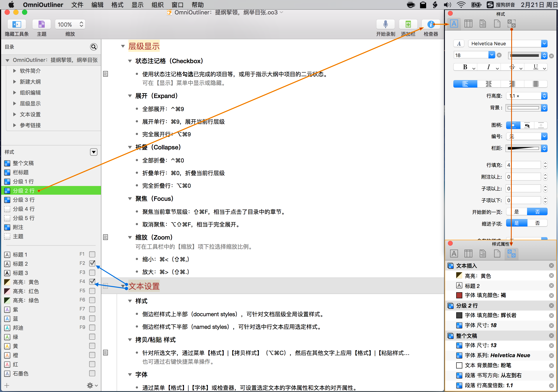
Task: Click the 栏距 gutter color swatch
Action: [x=523, y=148]
